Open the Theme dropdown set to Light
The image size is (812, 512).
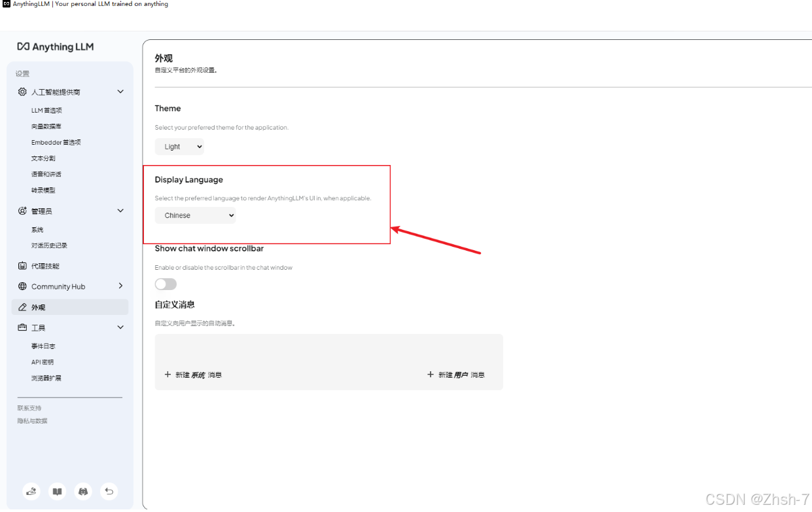179,147
